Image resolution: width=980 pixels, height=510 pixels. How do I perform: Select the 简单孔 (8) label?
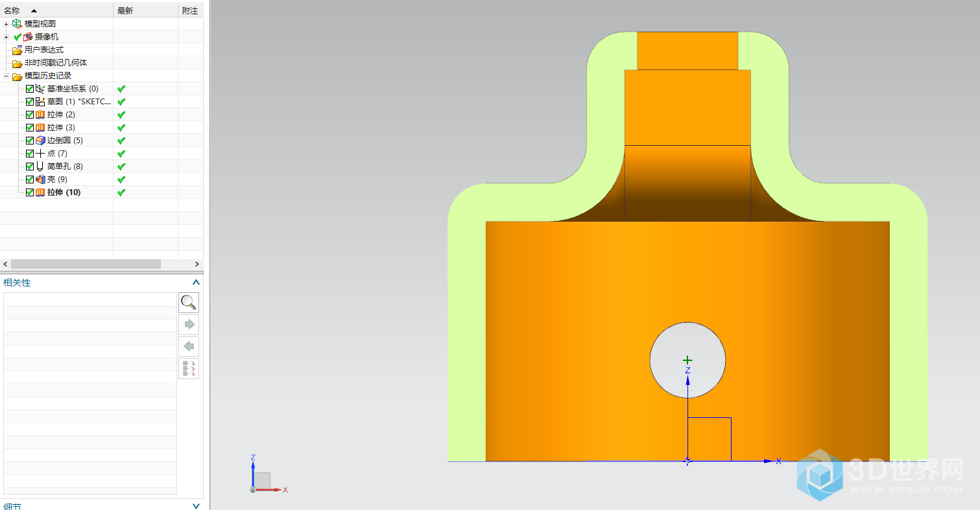click(x=65, y=167)
